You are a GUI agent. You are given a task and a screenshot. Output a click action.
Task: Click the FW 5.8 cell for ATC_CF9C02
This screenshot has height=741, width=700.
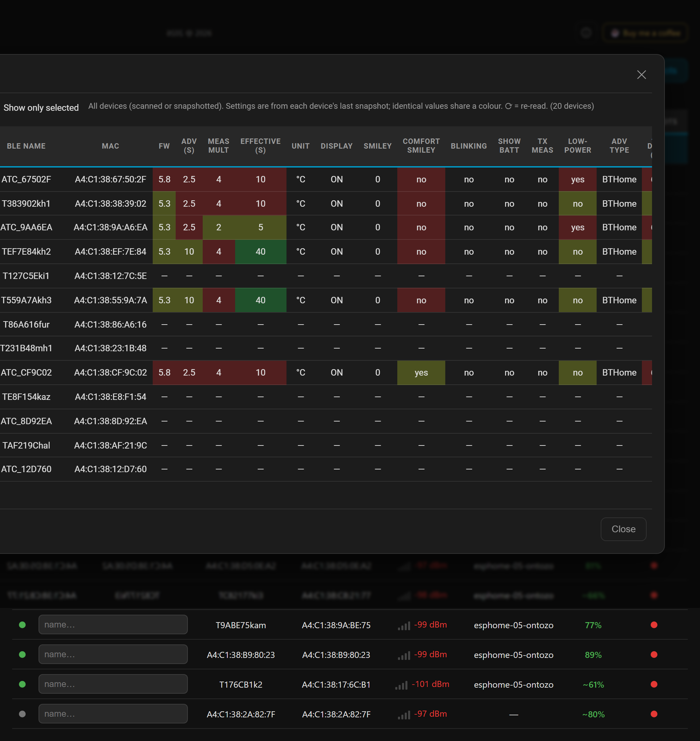coord(164,373)
